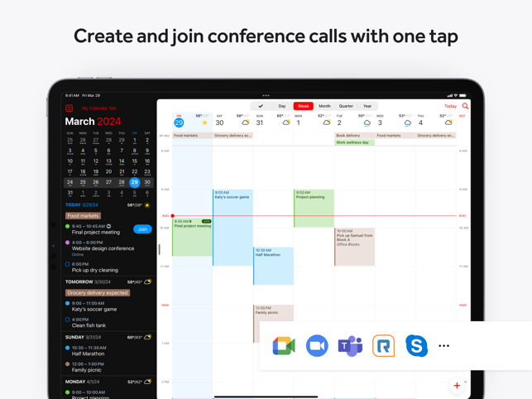Image resolution: width=532 pixels, height=399 pixels.
Task: Click the TODAY 3/29/24 section header
Action: point(81,205)
